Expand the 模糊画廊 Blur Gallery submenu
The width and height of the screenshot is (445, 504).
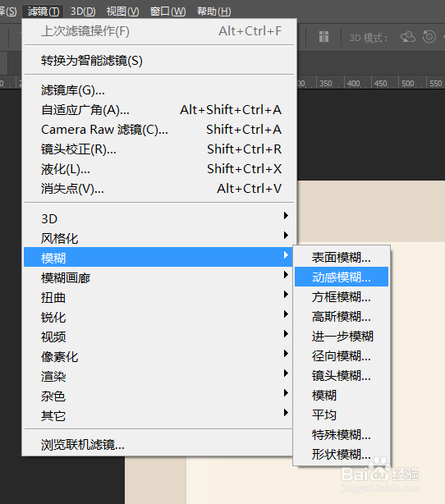[158, 277]
